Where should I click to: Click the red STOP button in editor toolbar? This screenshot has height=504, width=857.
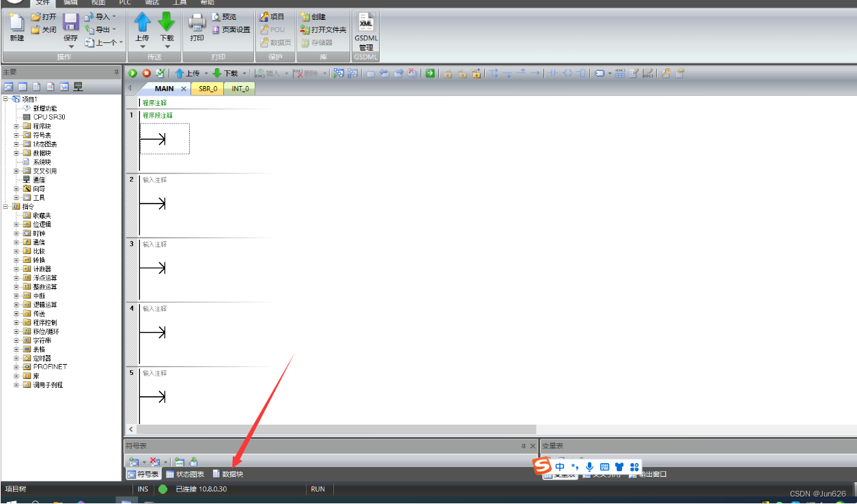click(x=146, y=73)
